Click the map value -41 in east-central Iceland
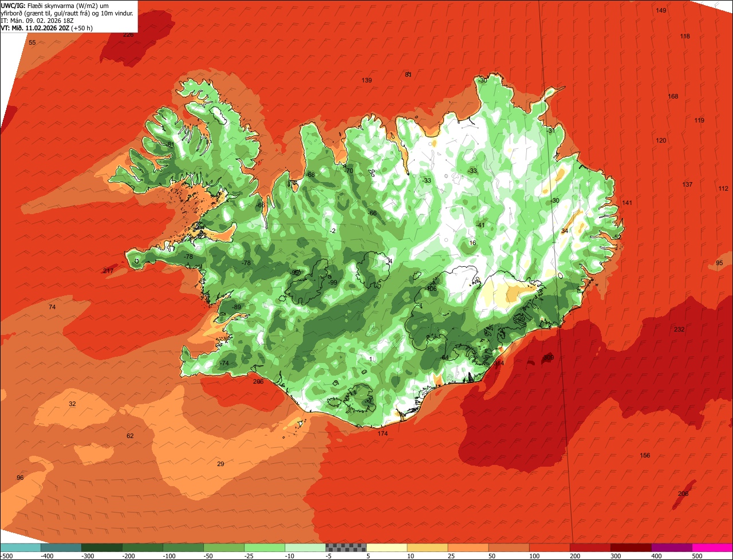Image resolution: width=733 pixels, height=560 pixels. point(480,226)
